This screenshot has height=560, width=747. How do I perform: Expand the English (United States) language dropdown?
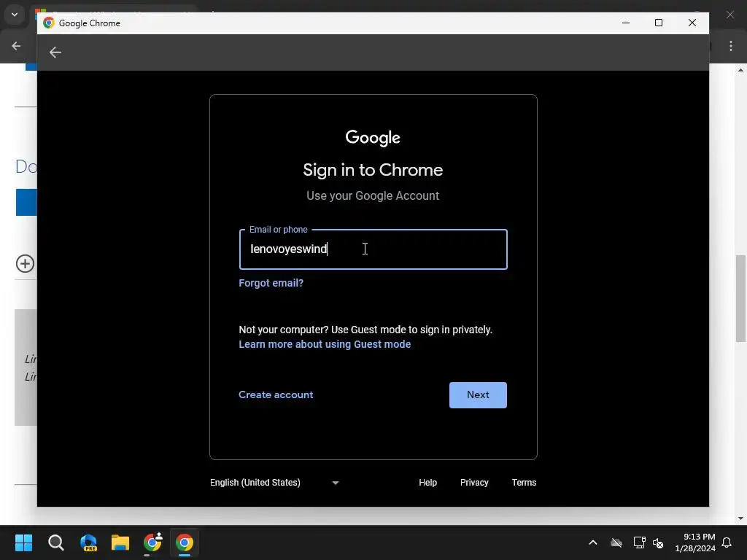tap(274, 483)
